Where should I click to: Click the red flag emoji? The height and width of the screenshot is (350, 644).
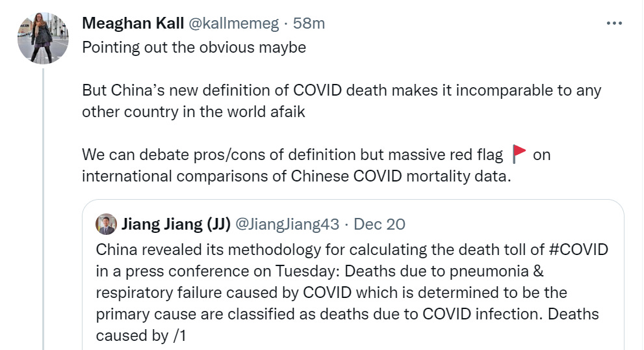click(519, 154)
